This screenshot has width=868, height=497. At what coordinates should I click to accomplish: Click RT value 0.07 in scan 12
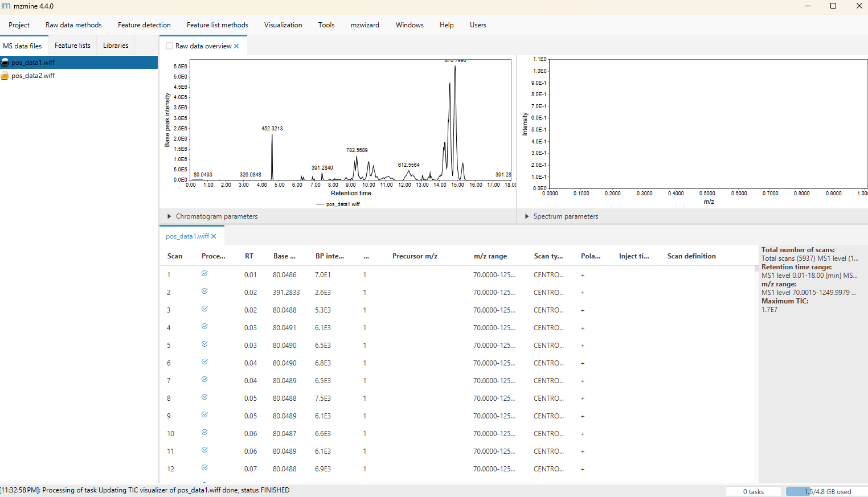click(x=251, y=469)
